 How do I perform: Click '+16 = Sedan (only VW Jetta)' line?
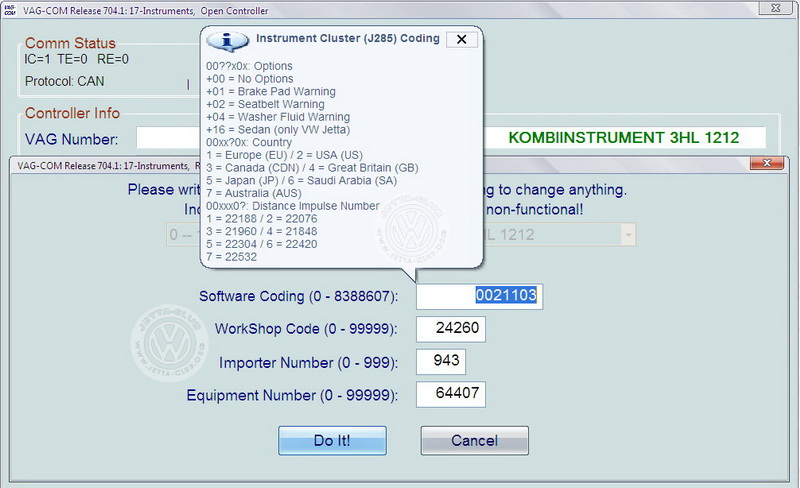(278, 130)
